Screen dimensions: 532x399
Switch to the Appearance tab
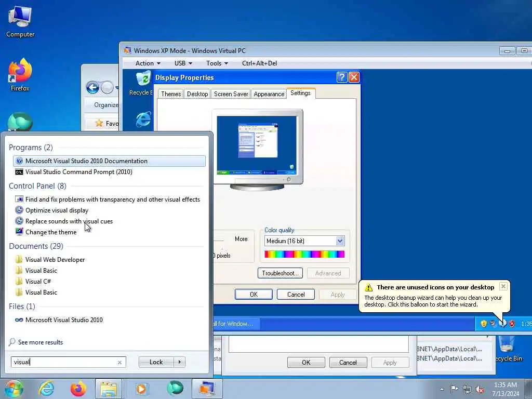click(x=269, y=94)
